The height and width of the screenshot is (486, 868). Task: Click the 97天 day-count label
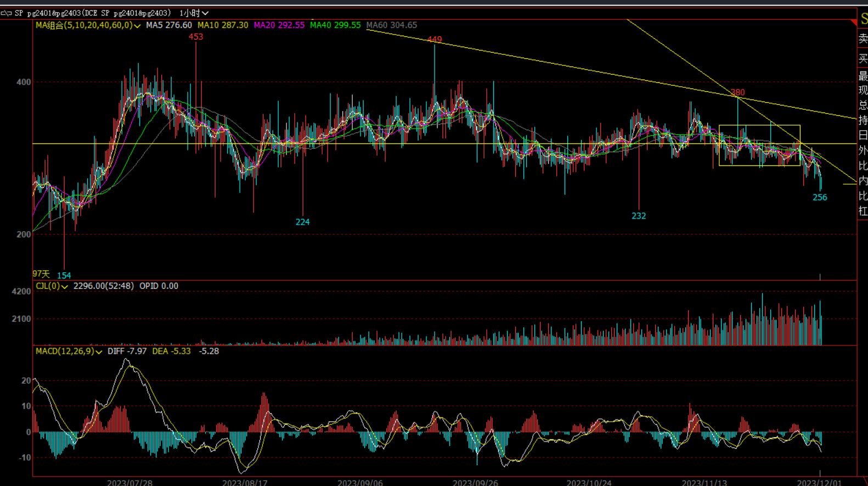(x=41, y=274)
